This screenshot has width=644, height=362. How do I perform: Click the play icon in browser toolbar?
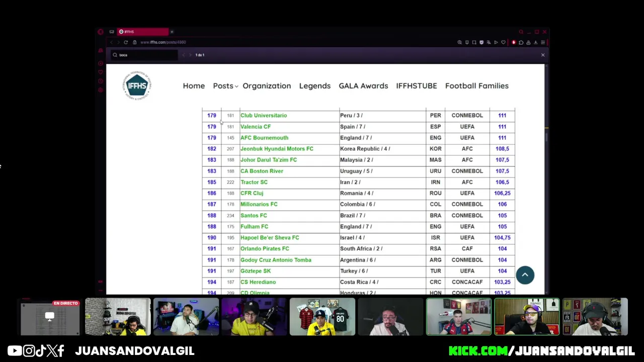click(x=496, y=42)
